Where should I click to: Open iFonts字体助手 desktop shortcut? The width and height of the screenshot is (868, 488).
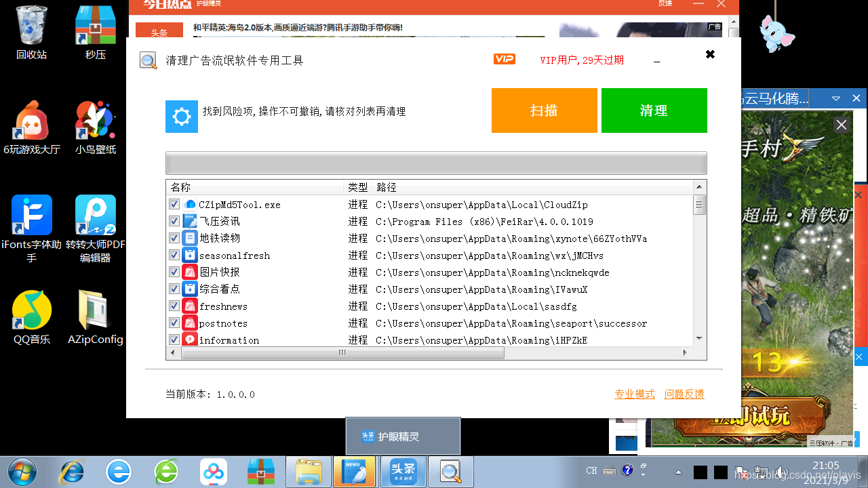[32, 228]
